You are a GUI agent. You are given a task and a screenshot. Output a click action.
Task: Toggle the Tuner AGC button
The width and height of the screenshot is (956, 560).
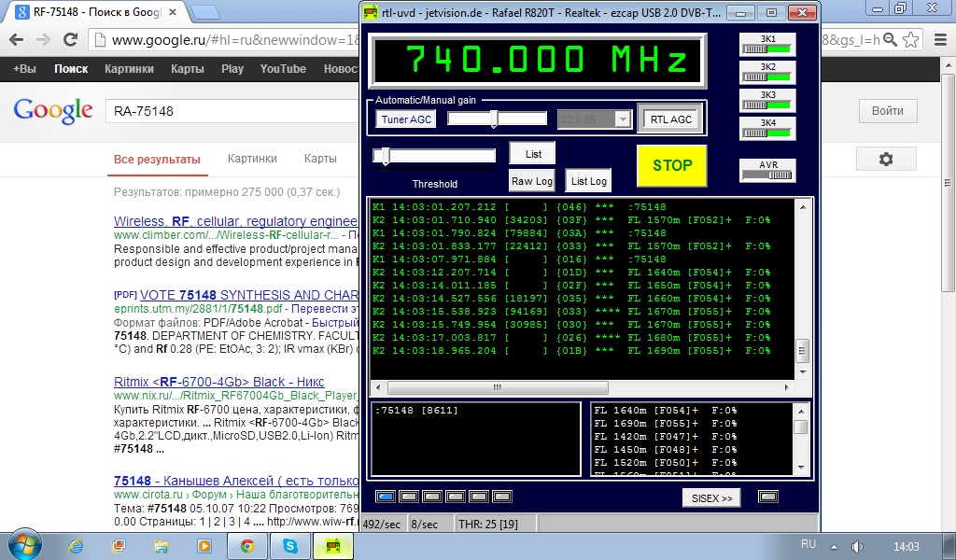(x=406, y=119)
